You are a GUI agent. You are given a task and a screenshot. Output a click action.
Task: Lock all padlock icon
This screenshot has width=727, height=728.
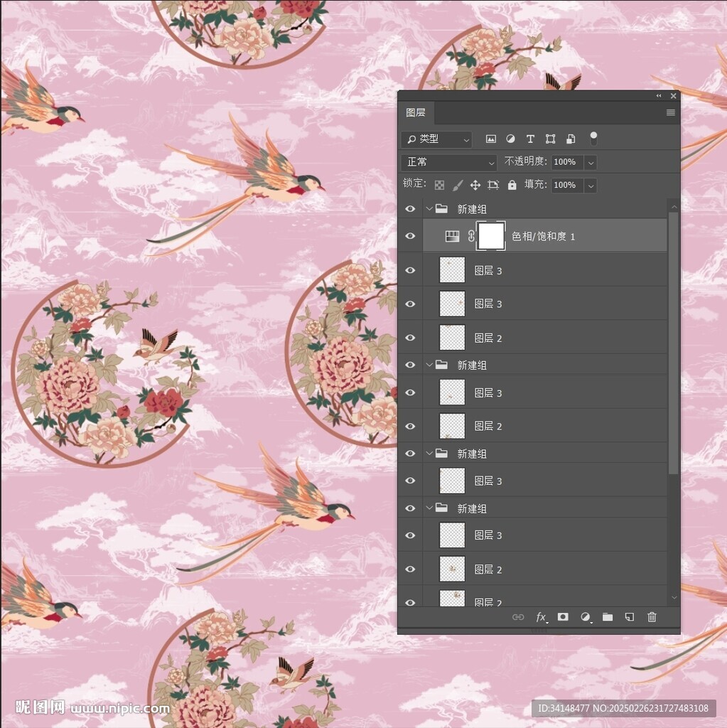pos(512,186)
